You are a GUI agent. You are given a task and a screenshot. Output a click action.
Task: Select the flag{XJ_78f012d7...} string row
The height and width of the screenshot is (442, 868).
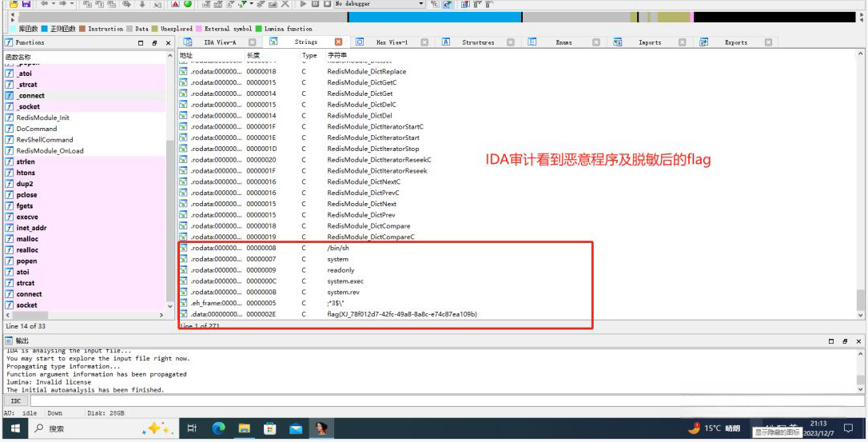516,314
